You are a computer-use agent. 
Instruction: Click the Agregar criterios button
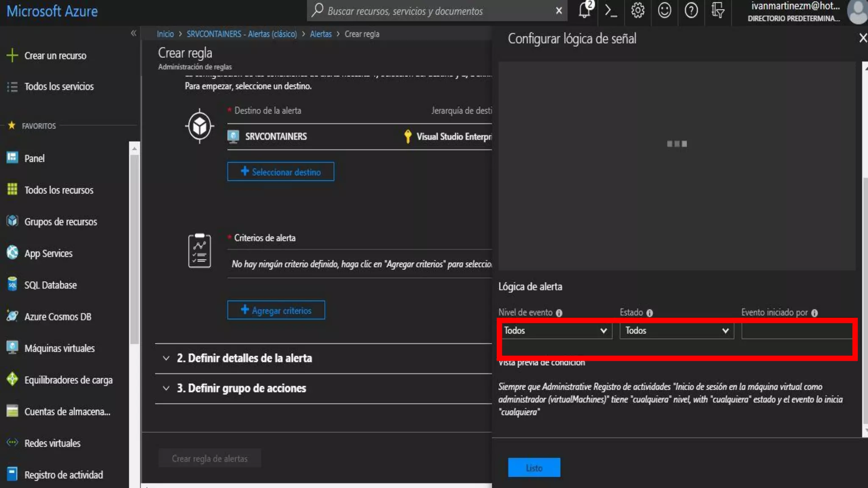click(x=276, y=310)
